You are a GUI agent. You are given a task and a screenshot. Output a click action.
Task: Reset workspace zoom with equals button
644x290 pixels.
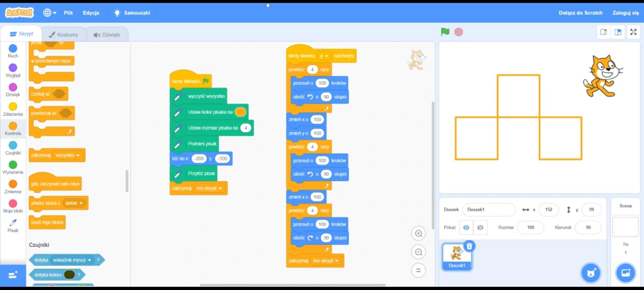click(418, 270)
